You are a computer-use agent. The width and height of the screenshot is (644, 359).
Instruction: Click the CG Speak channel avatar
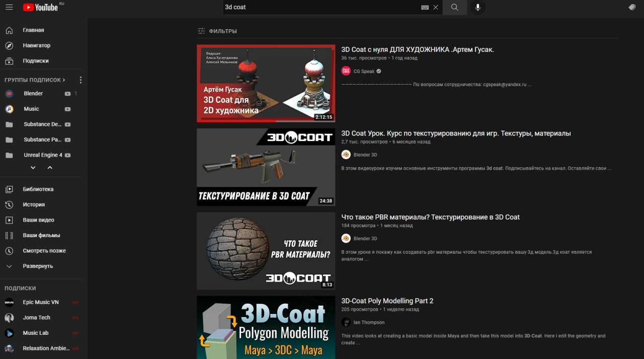pyautogui.click(x=346, y=71)
